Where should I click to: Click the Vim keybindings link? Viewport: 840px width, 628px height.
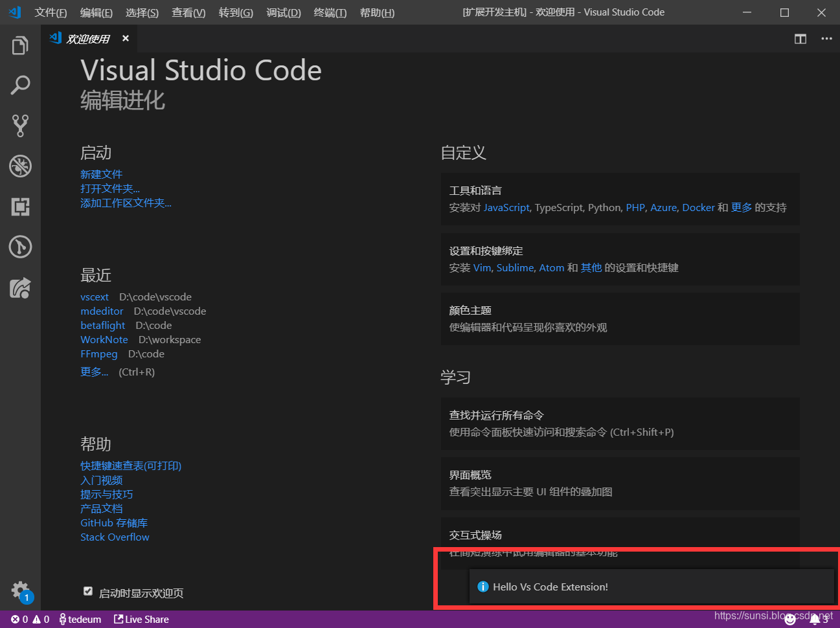coord(482,267)
